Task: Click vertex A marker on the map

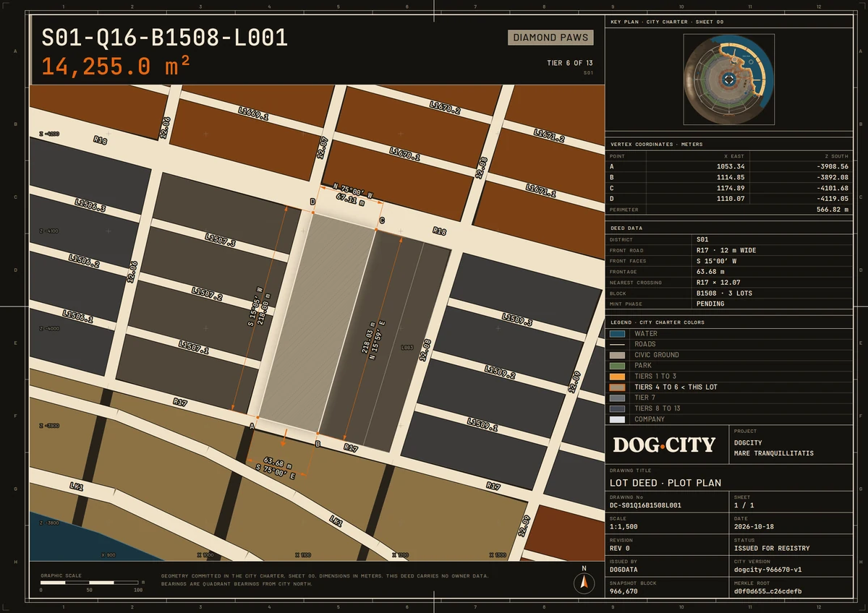Action: coord(258,418)
